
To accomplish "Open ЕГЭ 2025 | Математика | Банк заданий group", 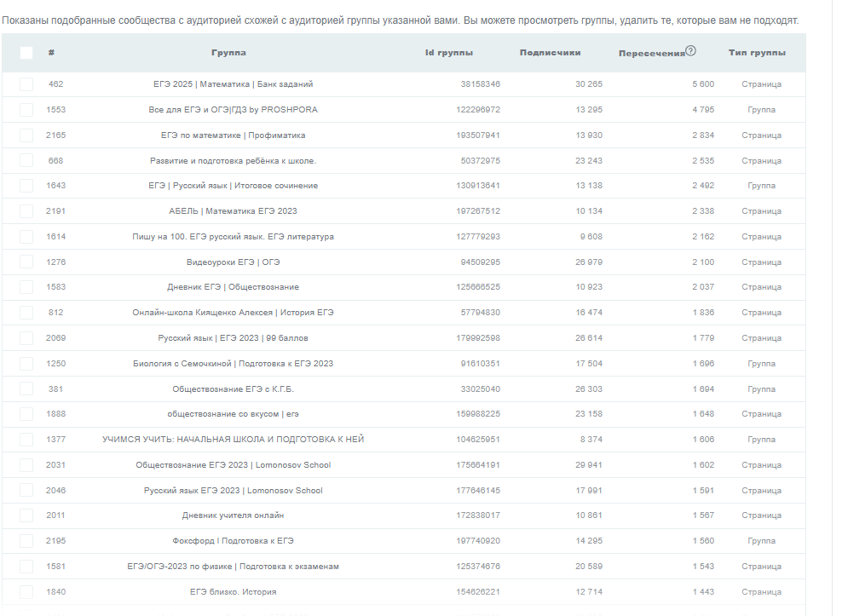I will [233, 84].
